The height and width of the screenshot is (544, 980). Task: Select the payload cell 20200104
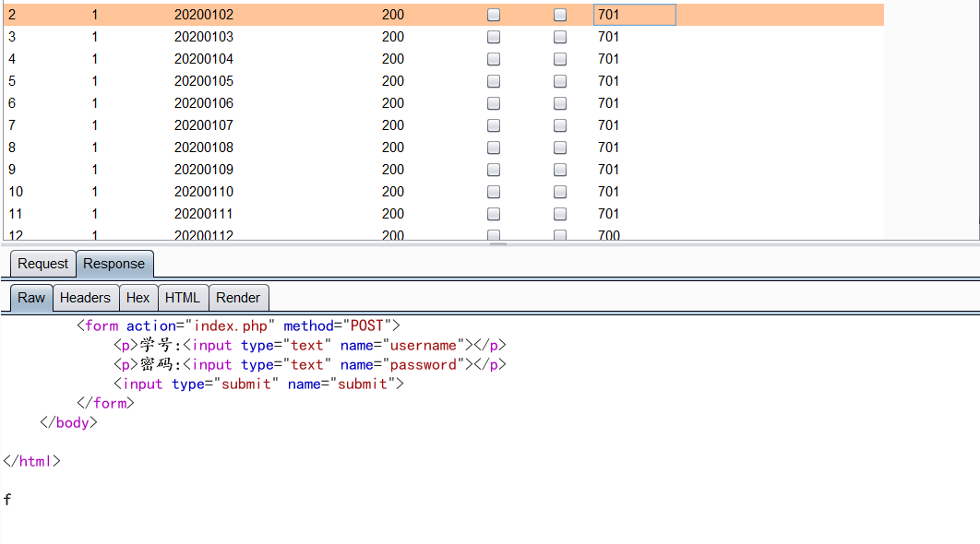(204, 59)
